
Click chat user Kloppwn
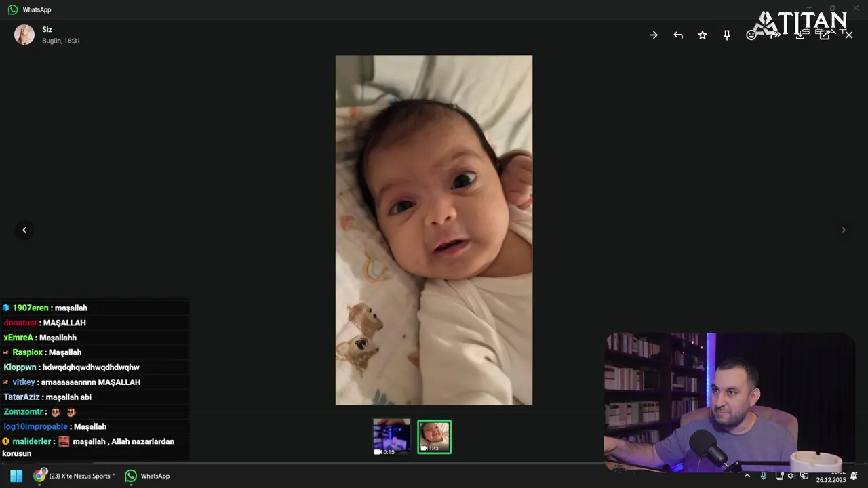pos(20,367)
